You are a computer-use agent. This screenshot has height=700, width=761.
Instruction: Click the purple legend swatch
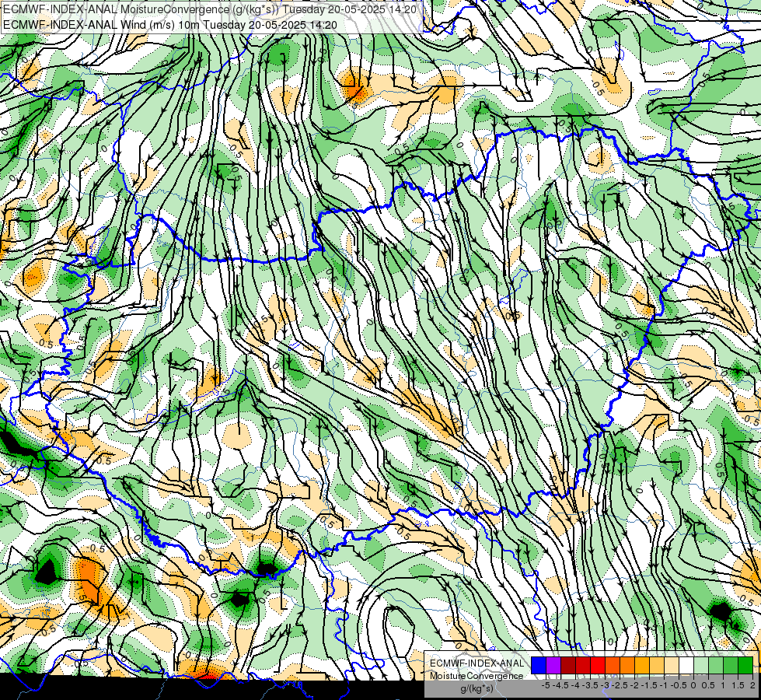click(553, 665)
